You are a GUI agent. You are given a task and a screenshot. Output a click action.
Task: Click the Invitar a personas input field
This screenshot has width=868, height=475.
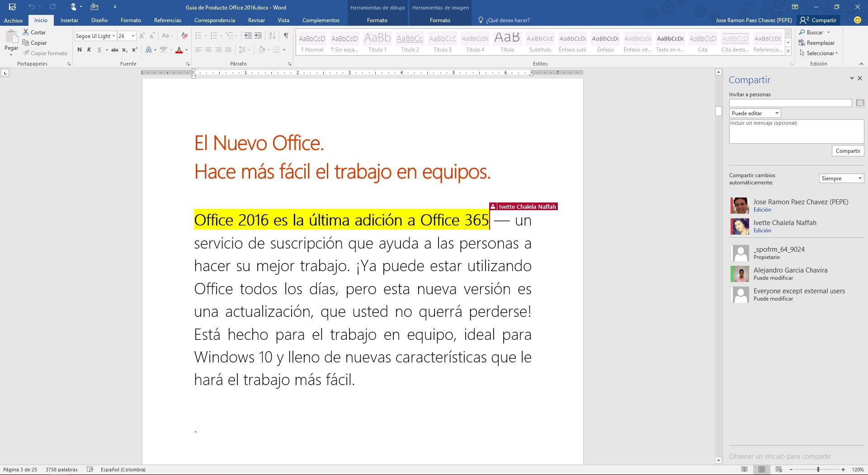coord(790,103)
